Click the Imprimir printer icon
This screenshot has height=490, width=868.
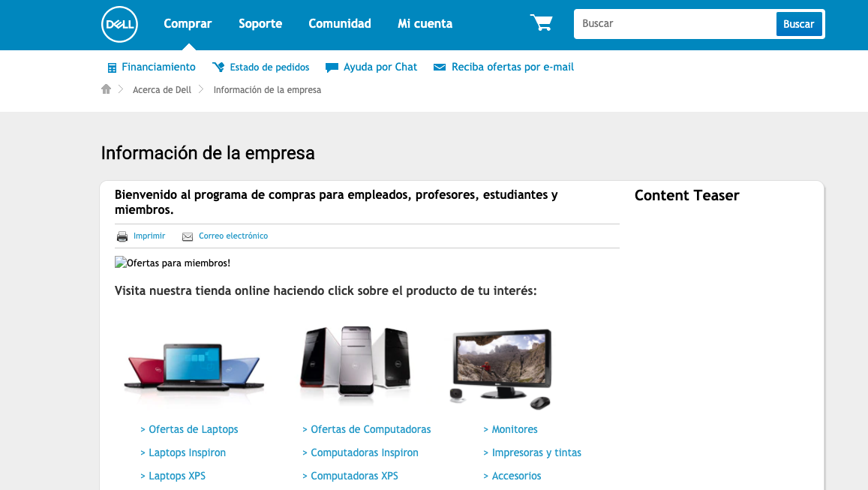pos(122,236)
